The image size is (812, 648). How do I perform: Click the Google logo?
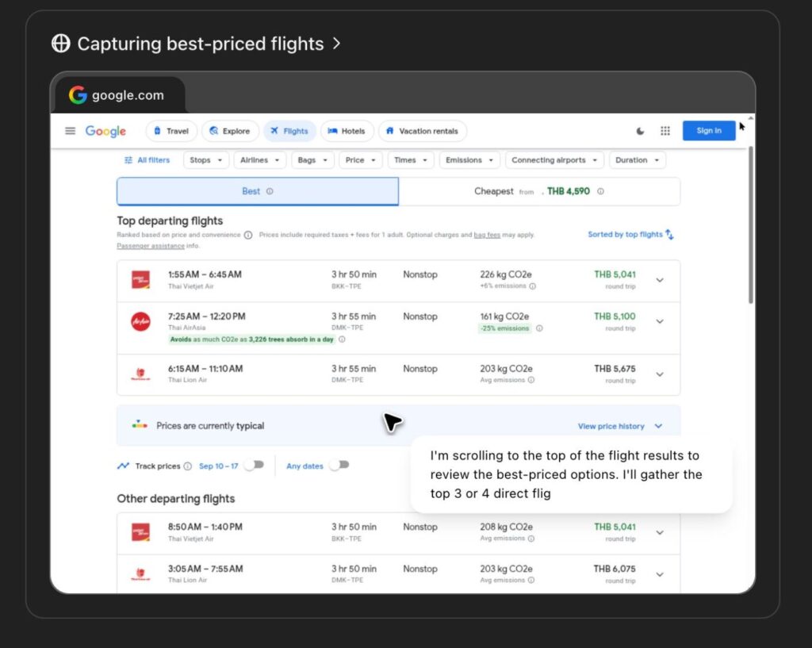105,131
